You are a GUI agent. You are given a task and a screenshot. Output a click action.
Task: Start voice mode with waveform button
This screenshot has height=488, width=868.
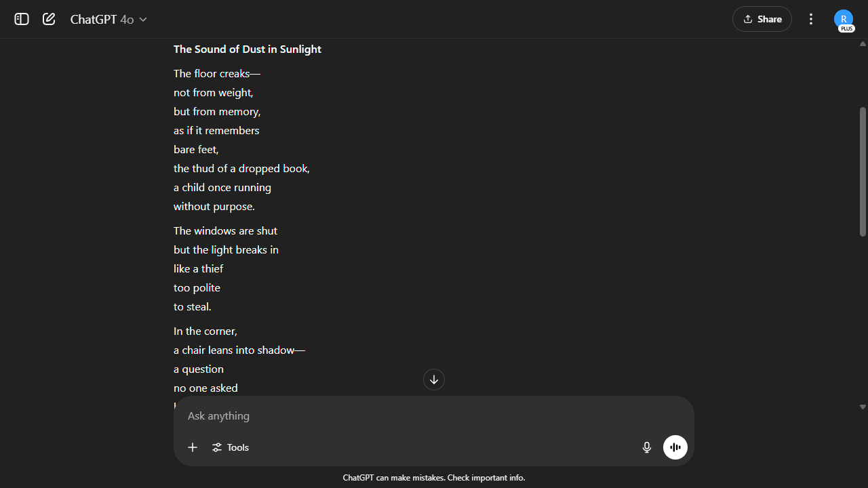coord(675,447)
